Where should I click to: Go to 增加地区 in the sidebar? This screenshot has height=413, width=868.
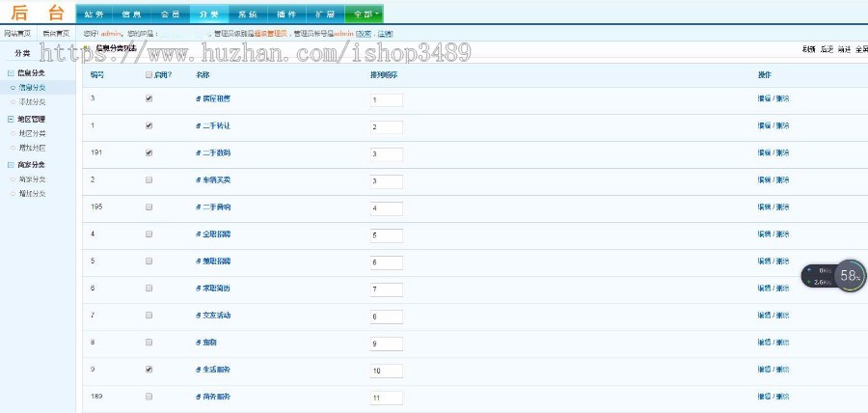(32, 148)
